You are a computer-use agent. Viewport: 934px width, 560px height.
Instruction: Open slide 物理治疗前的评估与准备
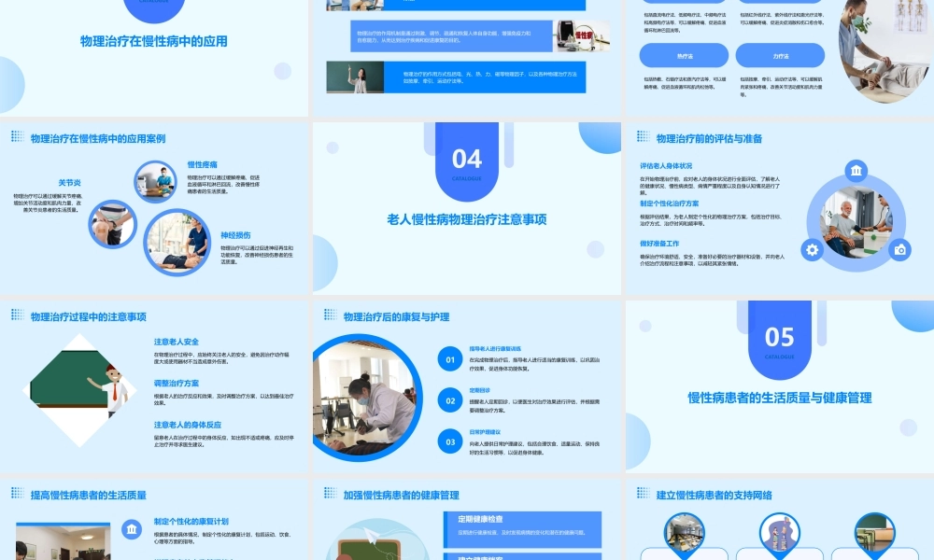point(780,208)
